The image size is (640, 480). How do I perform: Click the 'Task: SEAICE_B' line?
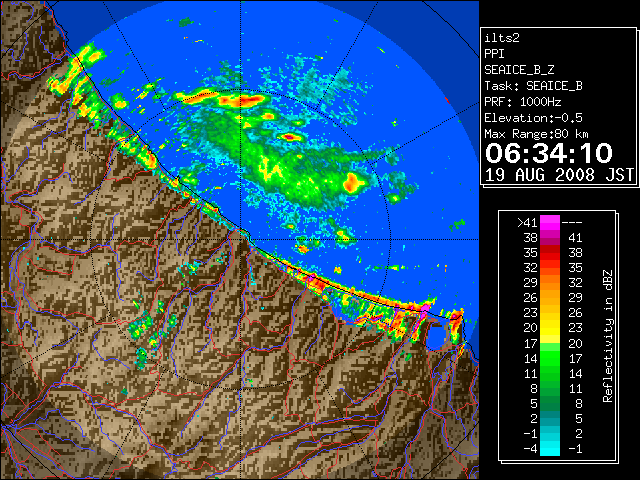(x=533, y=86)
